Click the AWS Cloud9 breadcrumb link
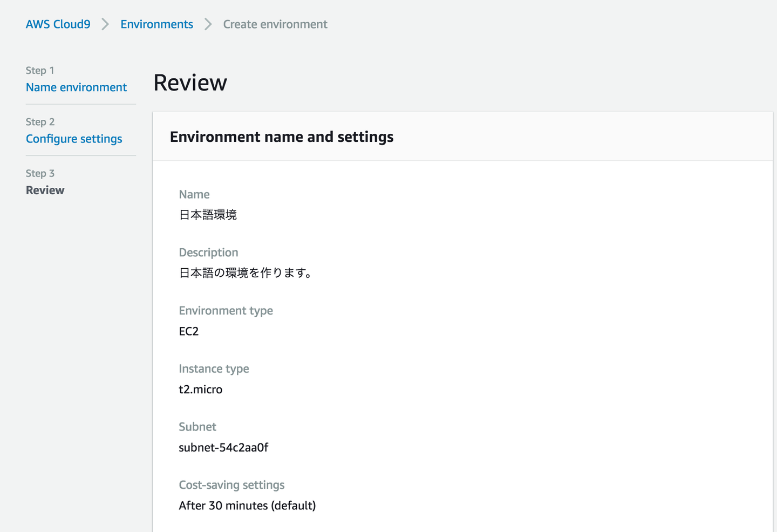This screenshot has height=532, width=777. [58, 24]
